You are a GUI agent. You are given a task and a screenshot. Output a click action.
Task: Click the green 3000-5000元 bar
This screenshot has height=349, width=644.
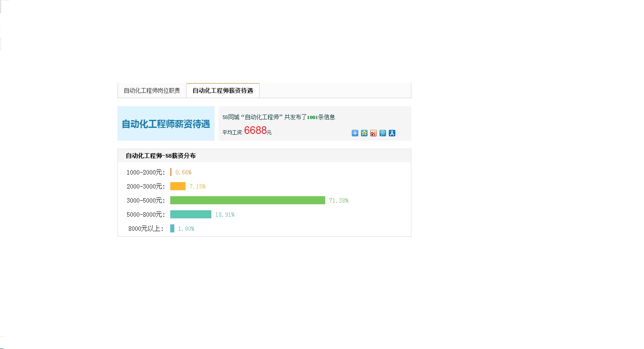pos(248,200)
